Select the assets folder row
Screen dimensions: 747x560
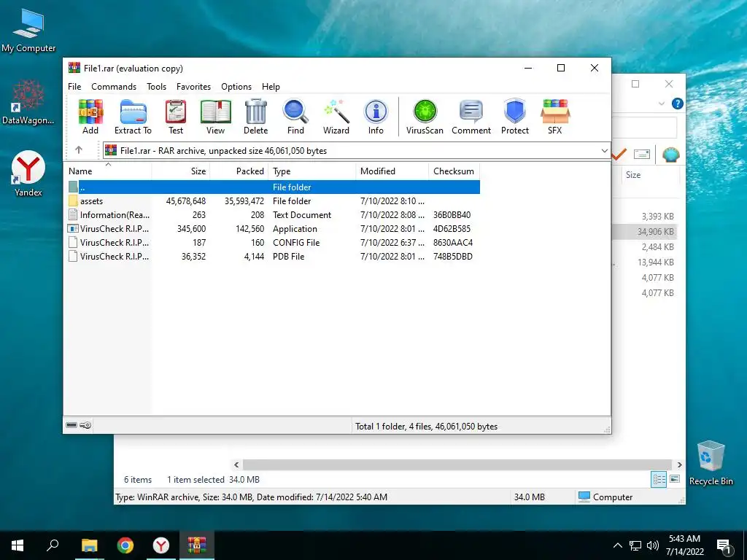[x=272, y=201]
